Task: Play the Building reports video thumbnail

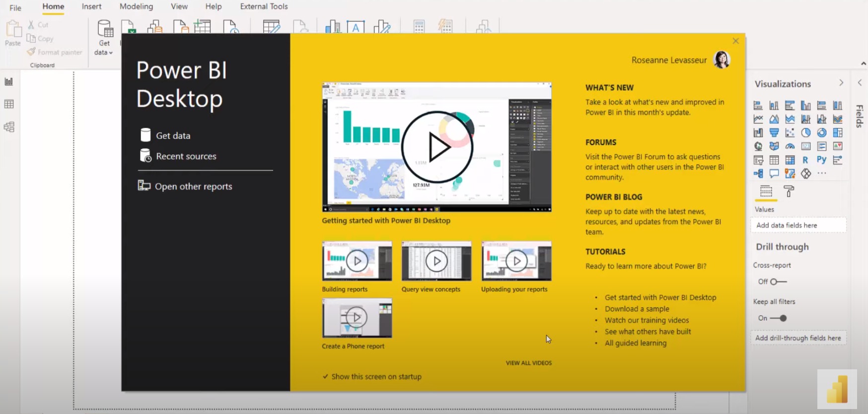Action: pos(357,261)
